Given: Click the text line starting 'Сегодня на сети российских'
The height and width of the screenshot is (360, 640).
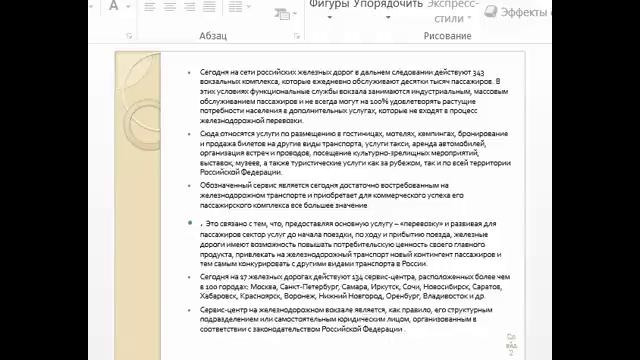Looking at the screenshot, I should click(x=342, y=72).
